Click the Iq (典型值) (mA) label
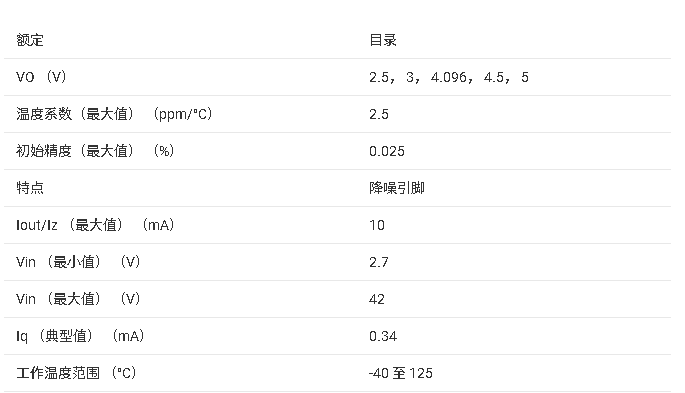Viewport: 685px width, 393px height. coord(80,336)
